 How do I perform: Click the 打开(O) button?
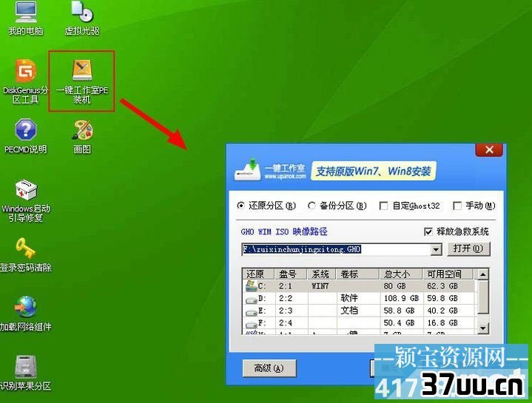(468, 248)
